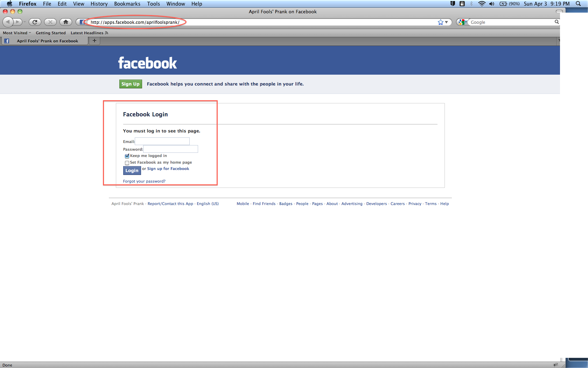Open the Window menu

(176, 4)
